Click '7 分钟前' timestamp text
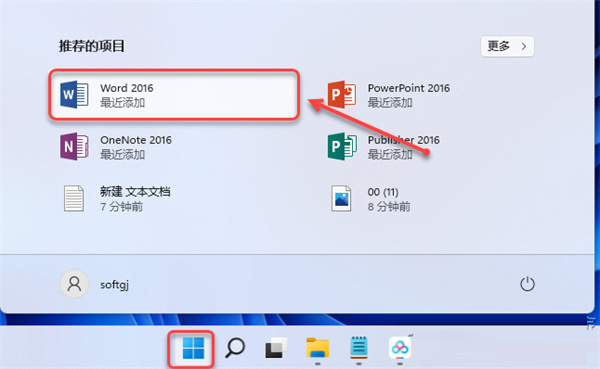Screen dimensions: 600x369 (121, 207)
